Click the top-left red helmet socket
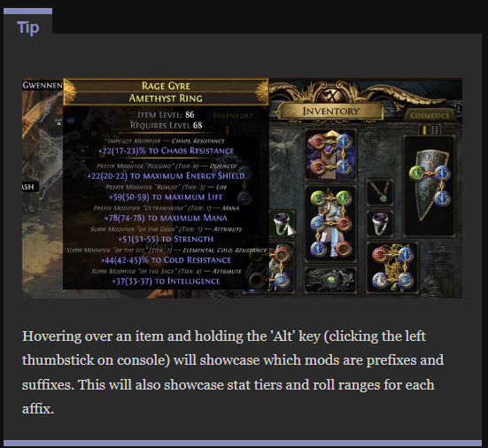 tap(318, 142)
